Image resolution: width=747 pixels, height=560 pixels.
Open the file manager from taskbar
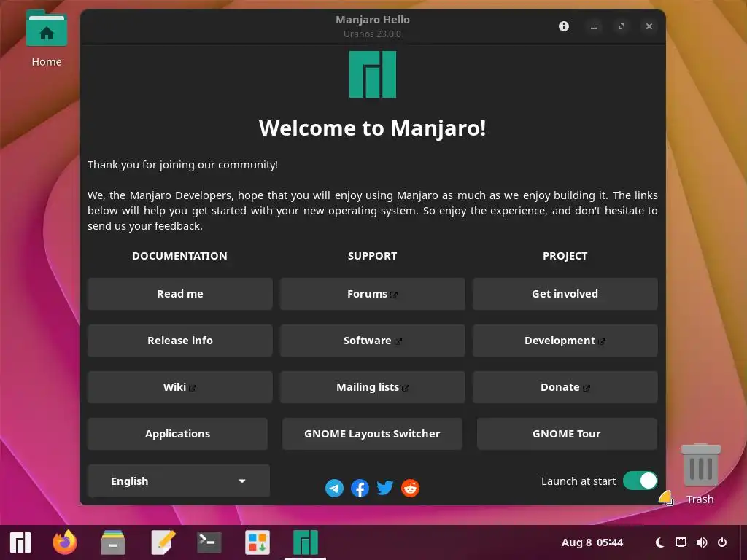113,542
